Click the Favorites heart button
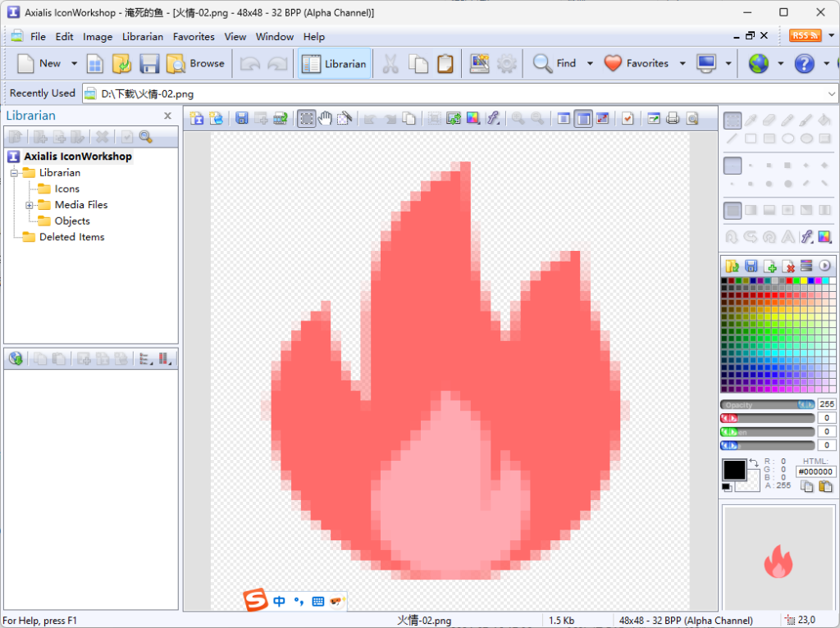Viewport: 840px width, 628px height. tap(637, 64)
